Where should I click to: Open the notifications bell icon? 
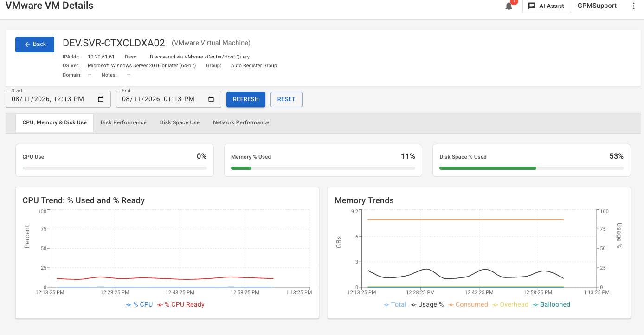509,6
